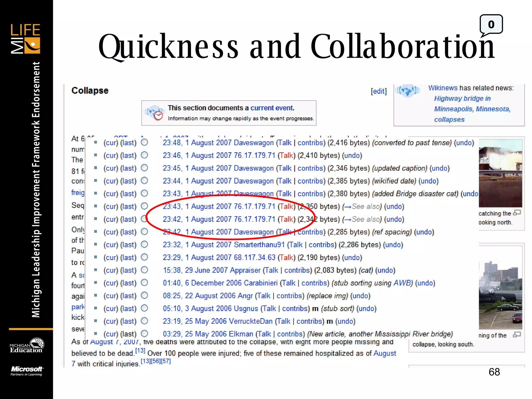Image resolution: width=532 pixels, height=399 pixels.
Task: Undo the 'wikified date' edit
Action: tap(428, 181)
